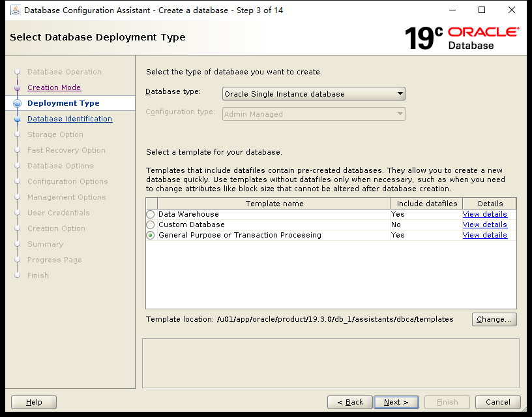Open Help for this step

coord(34,402)
